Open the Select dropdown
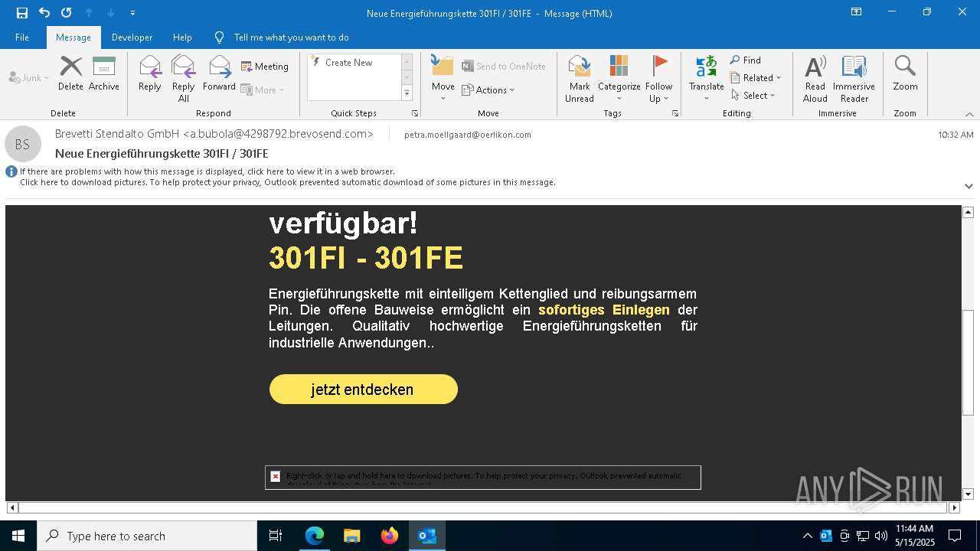Viewport: 980px width, 551px height. [x=753, y=95]
